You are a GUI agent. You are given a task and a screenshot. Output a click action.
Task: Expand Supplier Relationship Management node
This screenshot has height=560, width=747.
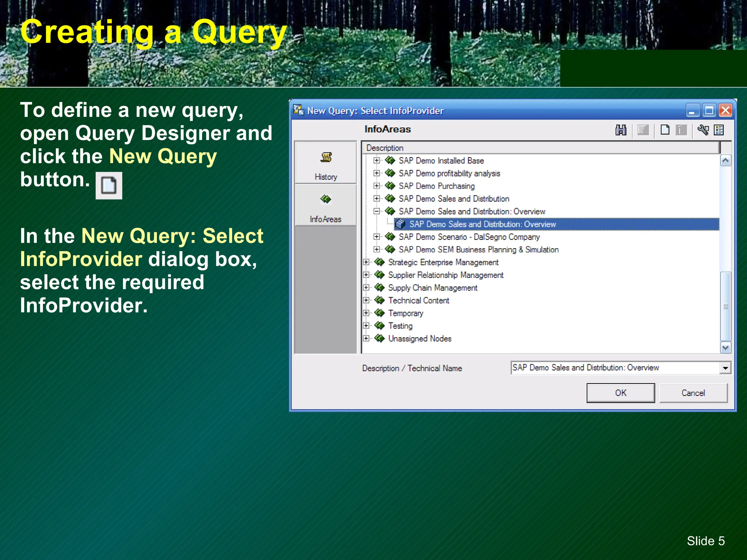coord(366,275)
